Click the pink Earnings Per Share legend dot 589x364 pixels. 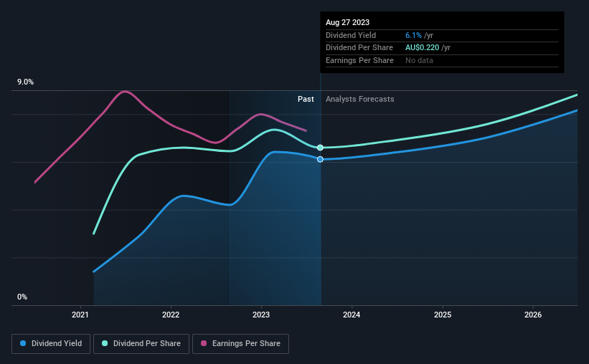(204, 343)
